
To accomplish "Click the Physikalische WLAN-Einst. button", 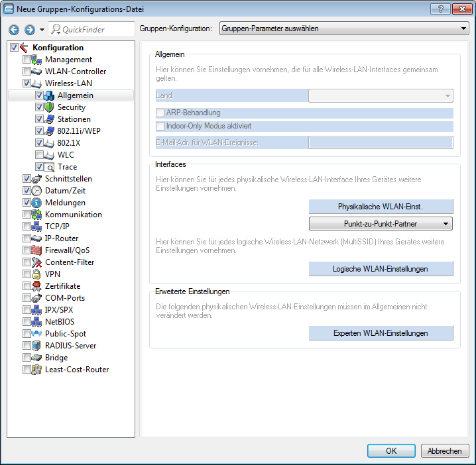I will click(x=381, y=206).
